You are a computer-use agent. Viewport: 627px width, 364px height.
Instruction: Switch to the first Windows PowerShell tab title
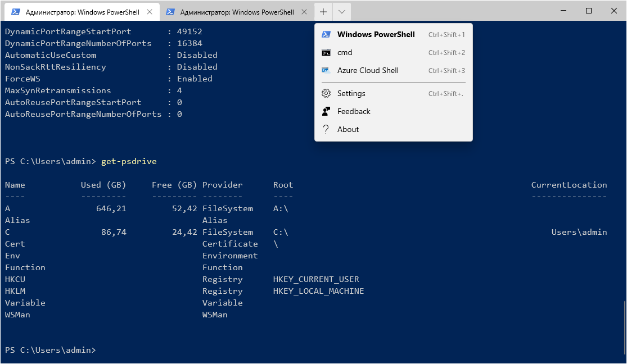[82, 12]
